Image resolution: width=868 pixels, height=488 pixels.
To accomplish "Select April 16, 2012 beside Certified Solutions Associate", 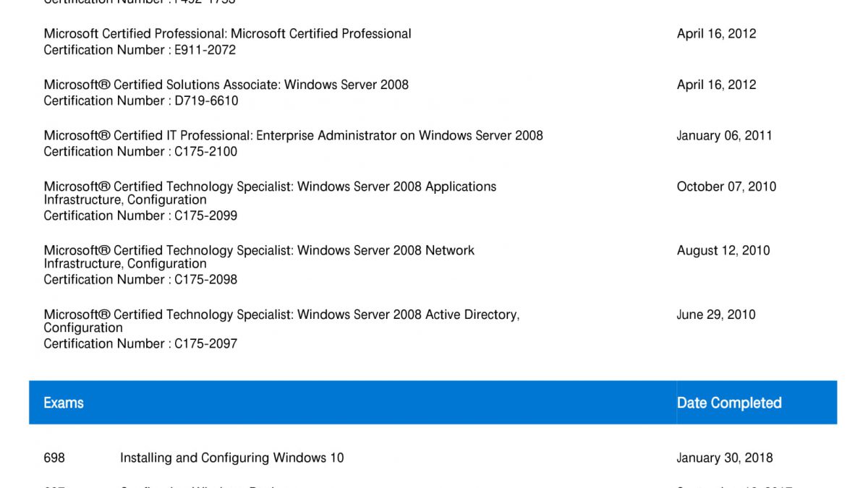I will tap(717, 85).
